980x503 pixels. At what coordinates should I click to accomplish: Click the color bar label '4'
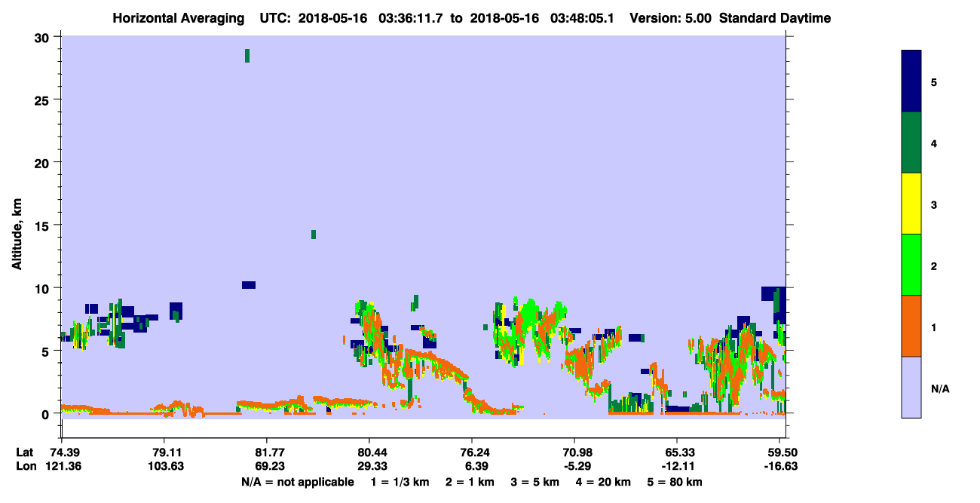934,143
